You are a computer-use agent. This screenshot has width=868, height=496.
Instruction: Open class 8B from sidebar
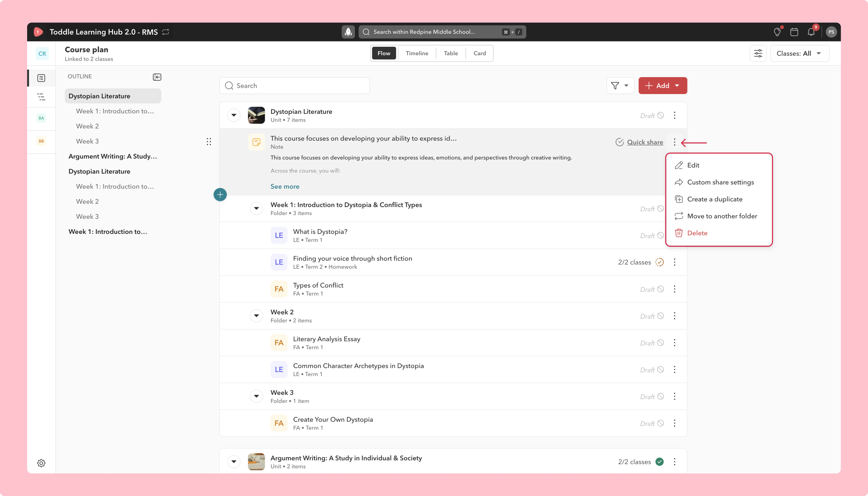41,141
